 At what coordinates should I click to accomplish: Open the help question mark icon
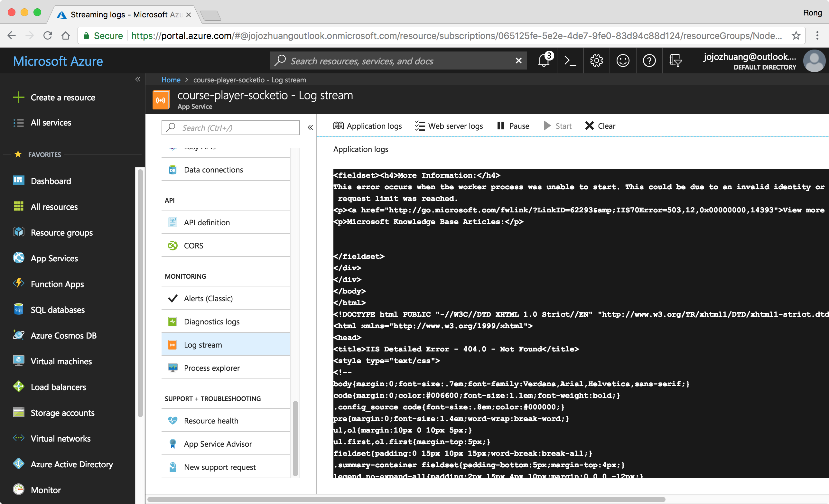pyautogui.click(x=649, y=61)
